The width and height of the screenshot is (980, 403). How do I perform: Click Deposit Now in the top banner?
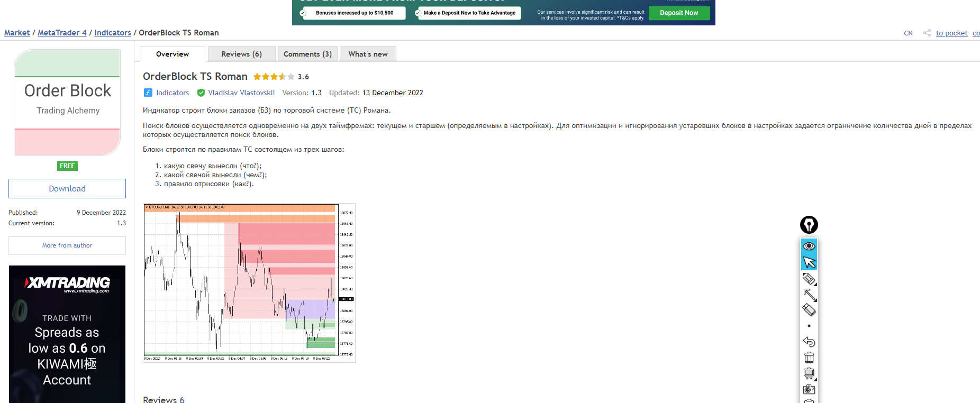[679, 13]
